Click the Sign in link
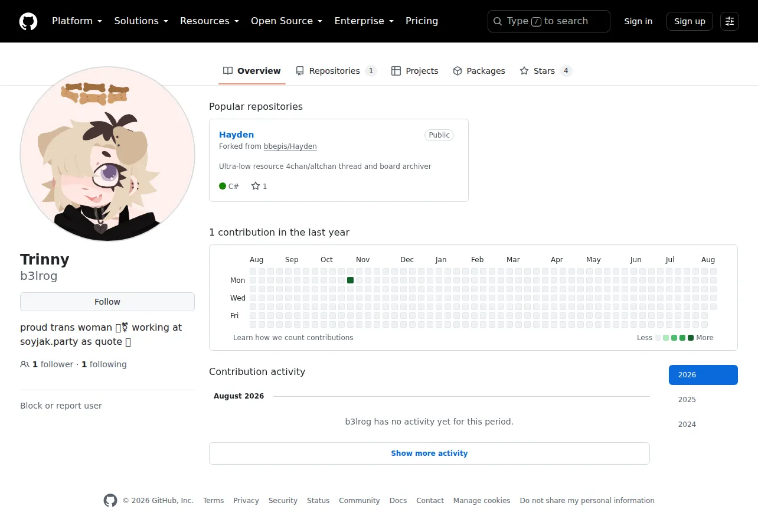 638,21
